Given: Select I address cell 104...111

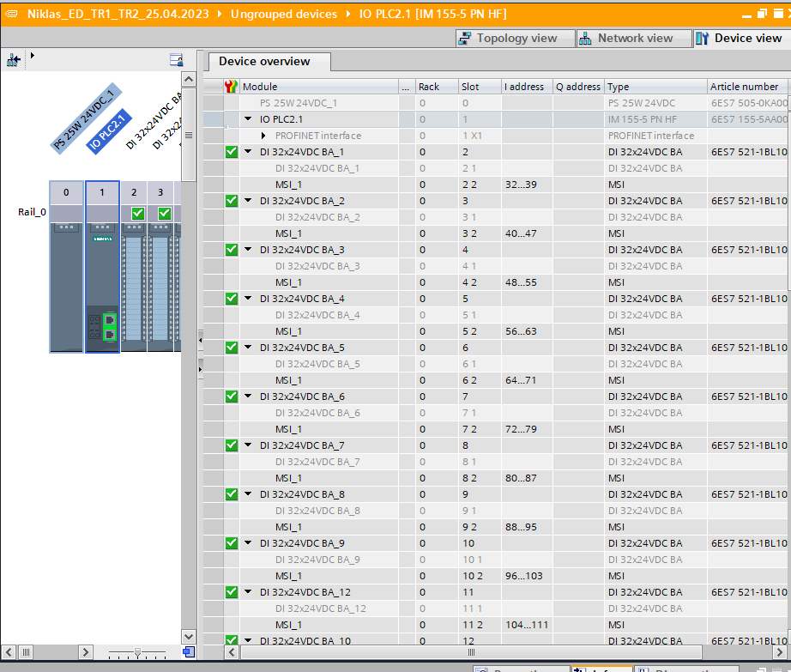Looking at the screenshot, I should coord(527,625).
